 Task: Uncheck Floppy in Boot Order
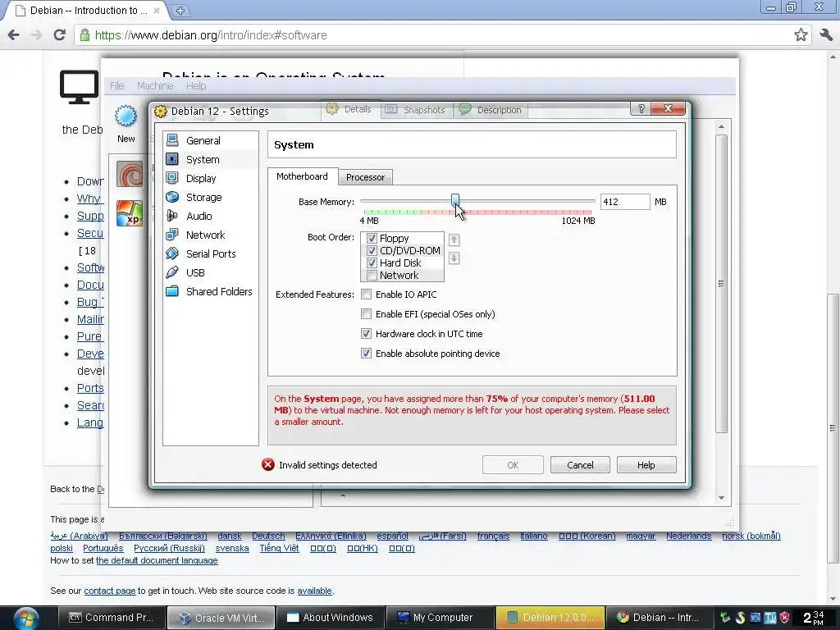tap(372, 239)
